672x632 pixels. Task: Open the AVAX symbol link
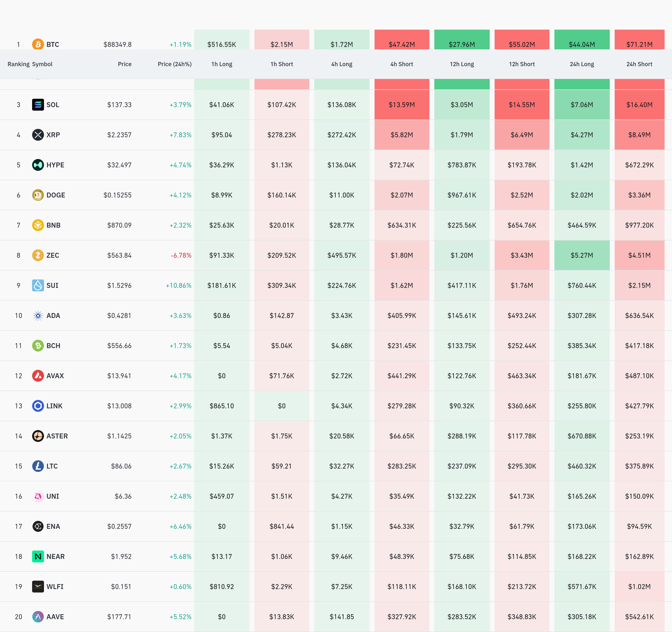point(55,375)
